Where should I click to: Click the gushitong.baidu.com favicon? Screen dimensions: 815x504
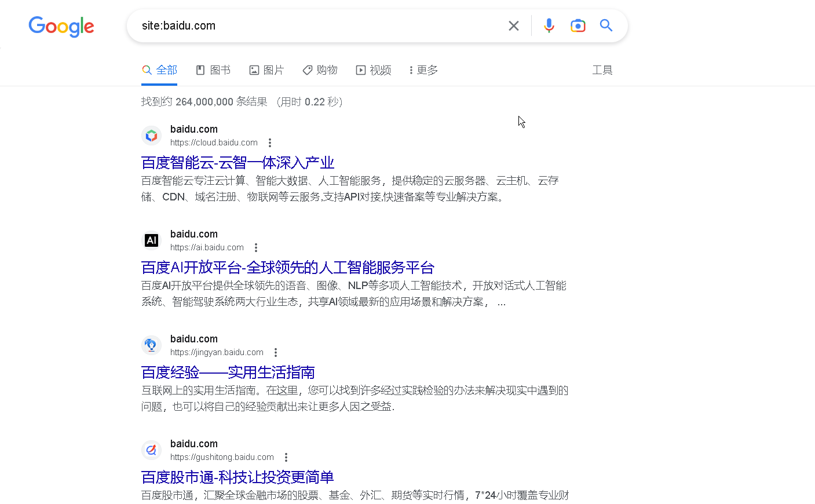pyautogui.click(x=151, y=450)
